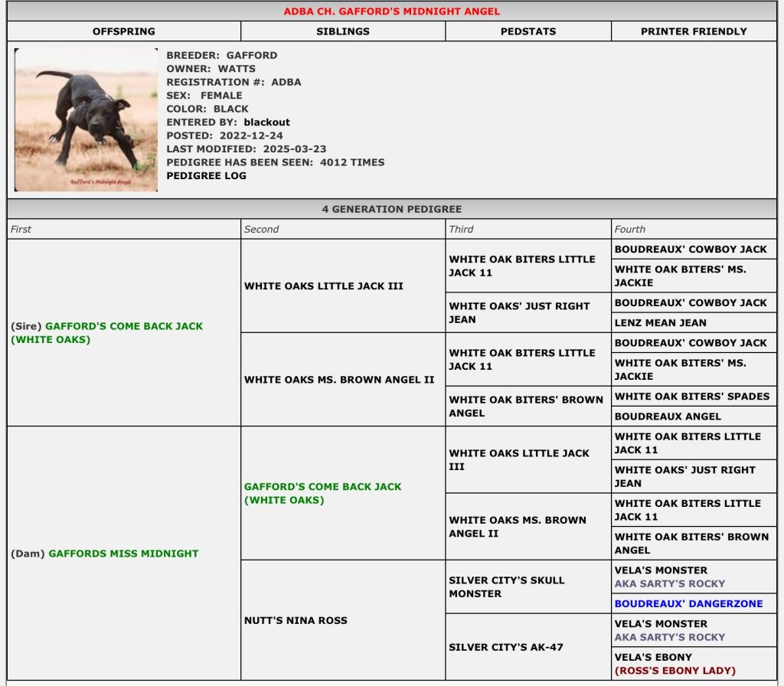Open White Oak Biters' Spades pedigree

[692, 396]
